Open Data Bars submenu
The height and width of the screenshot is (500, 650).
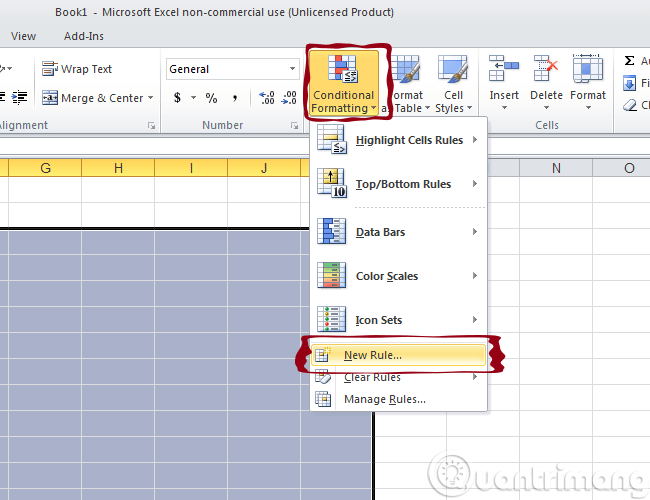click(x=398, y=232)
